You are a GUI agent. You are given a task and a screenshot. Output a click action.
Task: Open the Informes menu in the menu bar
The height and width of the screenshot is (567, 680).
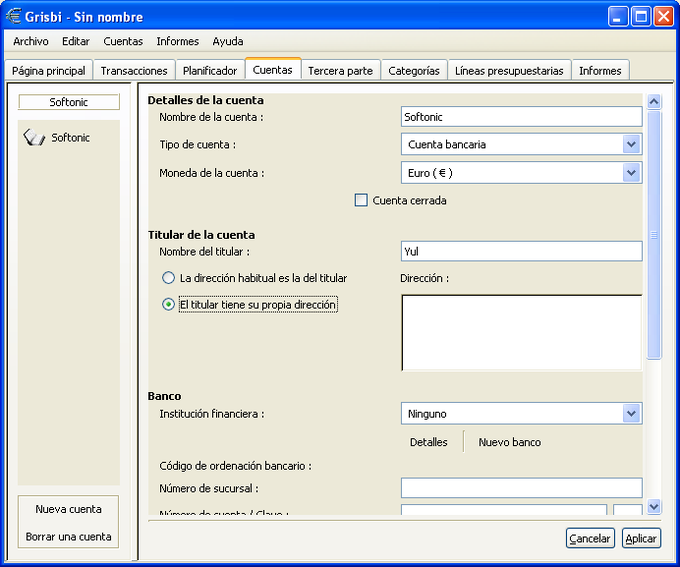pos(178,41)
